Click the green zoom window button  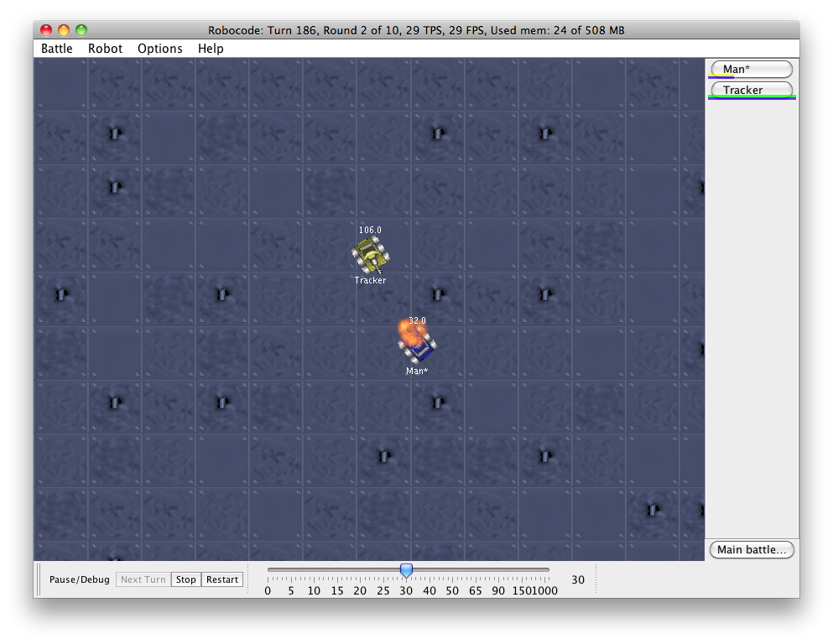coord(81,30)
